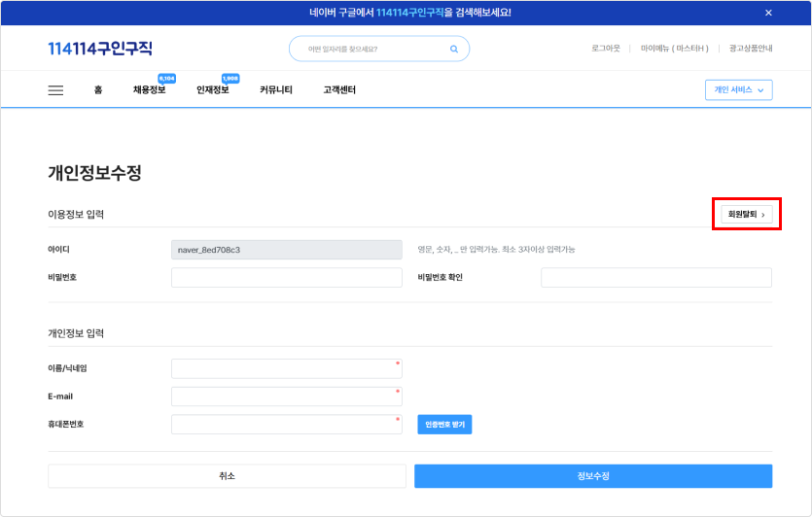Open the hamburger menu icon
Image resolution: width=812 pixels, height=517 pixels.
pyautogui.click(x=56, y=90)
